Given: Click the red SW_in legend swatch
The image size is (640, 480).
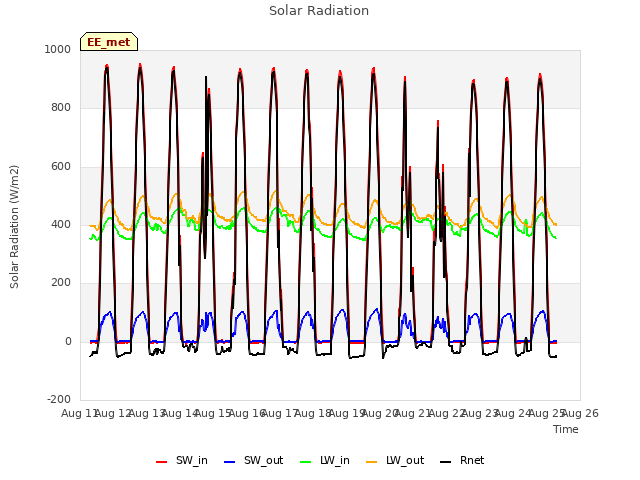Looking at the screenshot, I should click(162, 462).
